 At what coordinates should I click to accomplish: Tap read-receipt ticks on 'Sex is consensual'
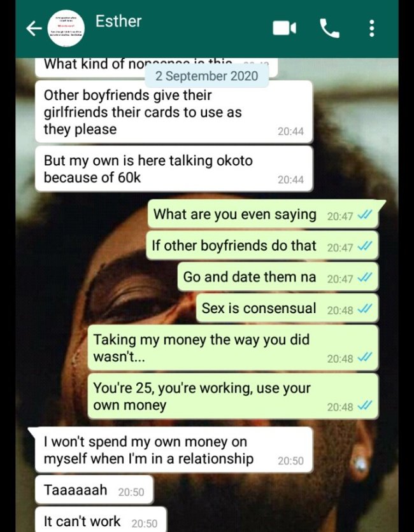366,309
